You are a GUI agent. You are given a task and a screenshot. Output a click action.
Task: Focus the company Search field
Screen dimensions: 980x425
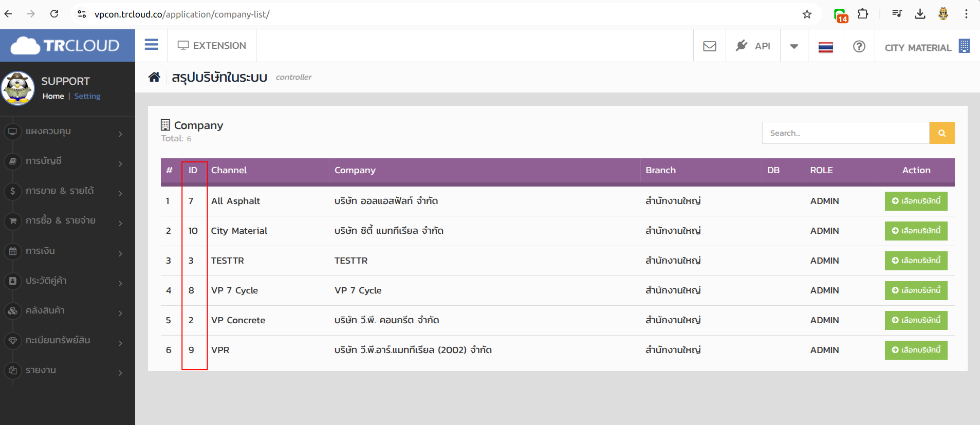(x=846, y=133)
